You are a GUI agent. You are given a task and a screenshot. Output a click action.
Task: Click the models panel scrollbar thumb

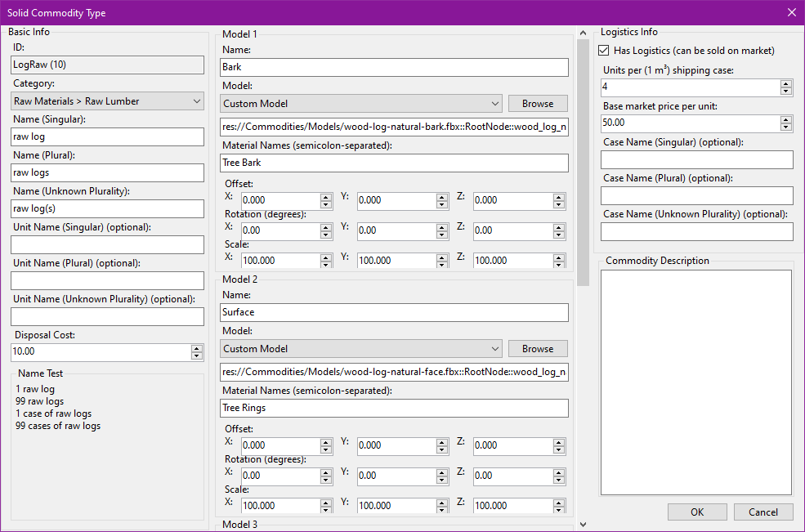583,163
